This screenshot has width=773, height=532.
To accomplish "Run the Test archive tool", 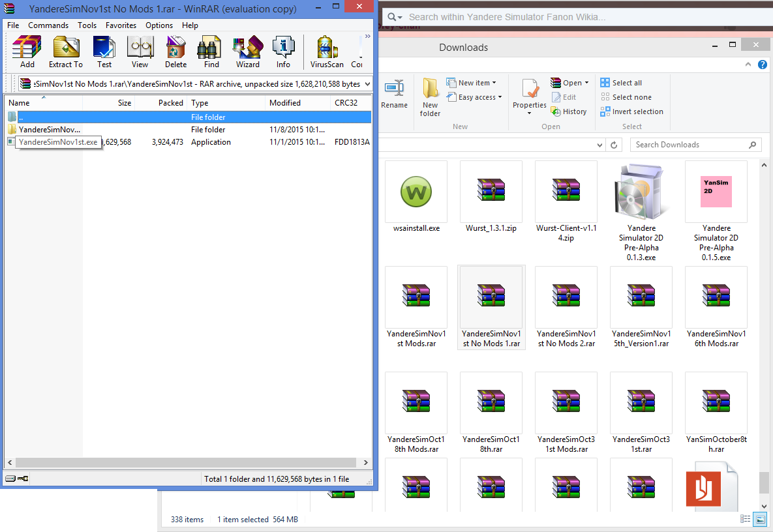I will coord(104,52).
